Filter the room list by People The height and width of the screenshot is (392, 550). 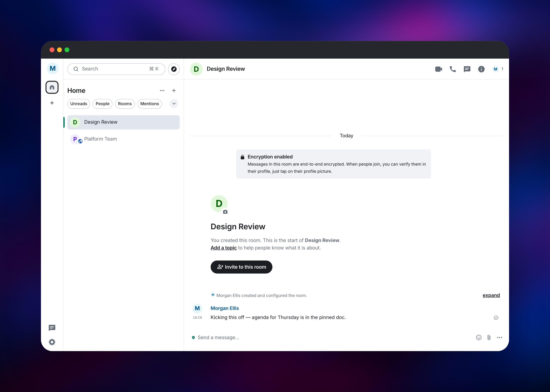[103, 104]
